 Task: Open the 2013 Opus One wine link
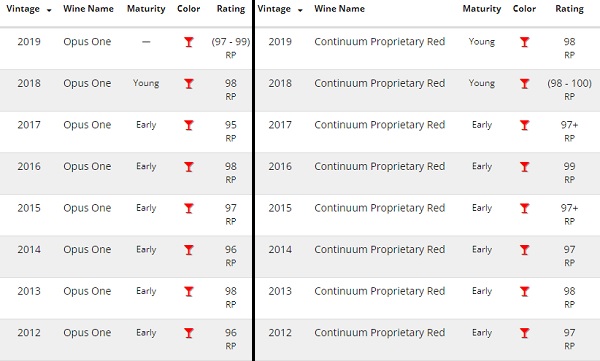[x=87, y=291]
